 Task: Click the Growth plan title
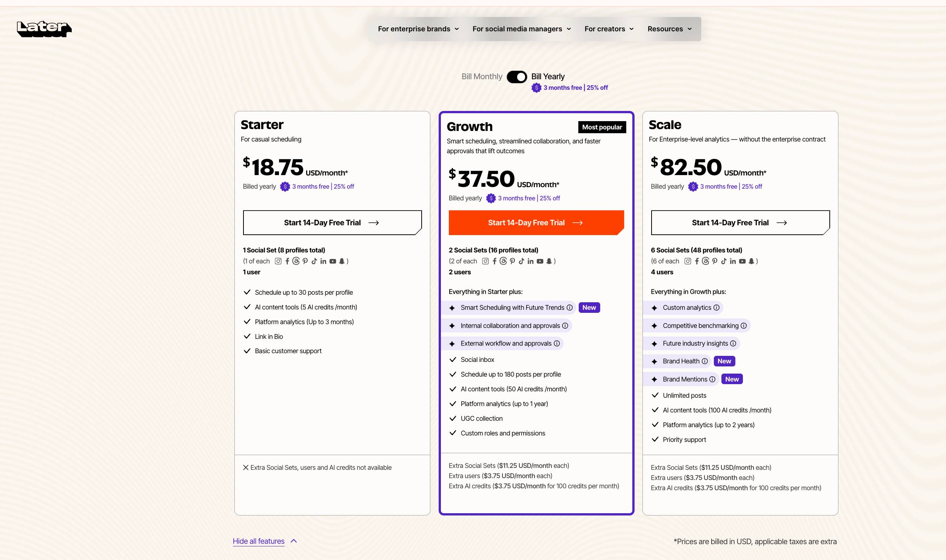470,127
